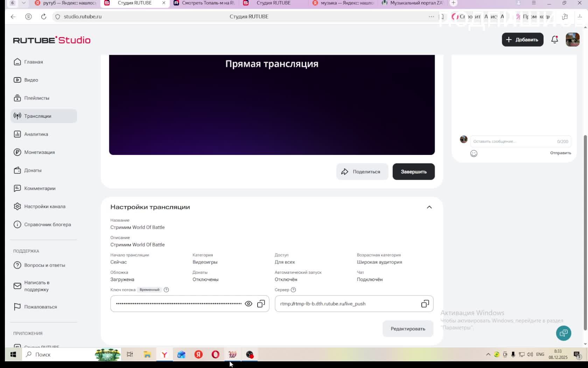The height and width of the screenshot is (368, 588).
Task: Open the support chat floating widget
Action: (563, 333)
